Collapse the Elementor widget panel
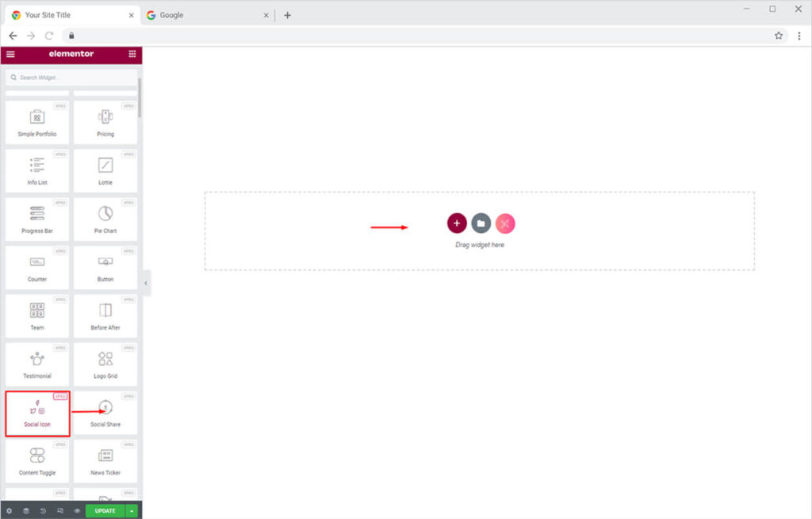The image size is (812, 519). point(146,283)
